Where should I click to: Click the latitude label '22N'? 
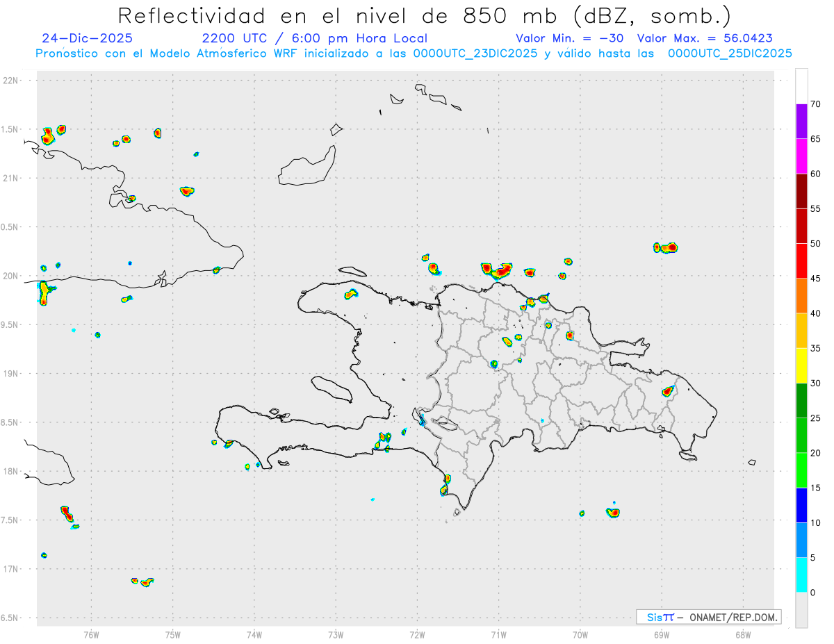11,81
